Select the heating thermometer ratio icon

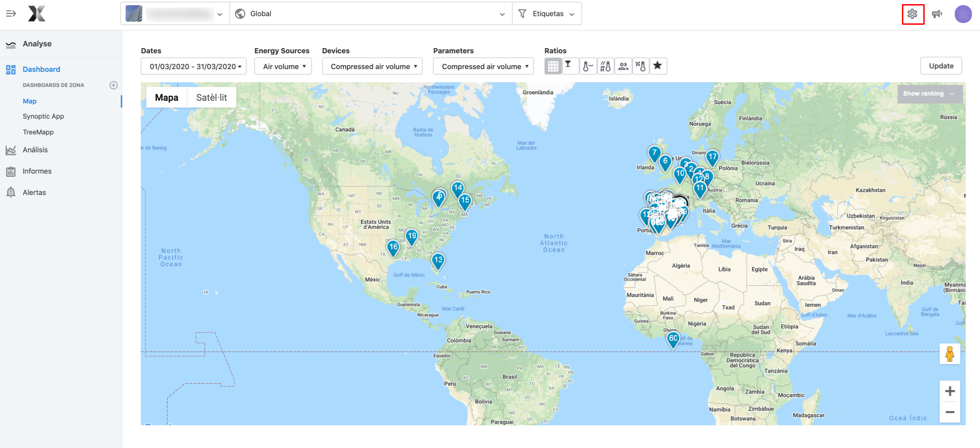tap(605, 66)
